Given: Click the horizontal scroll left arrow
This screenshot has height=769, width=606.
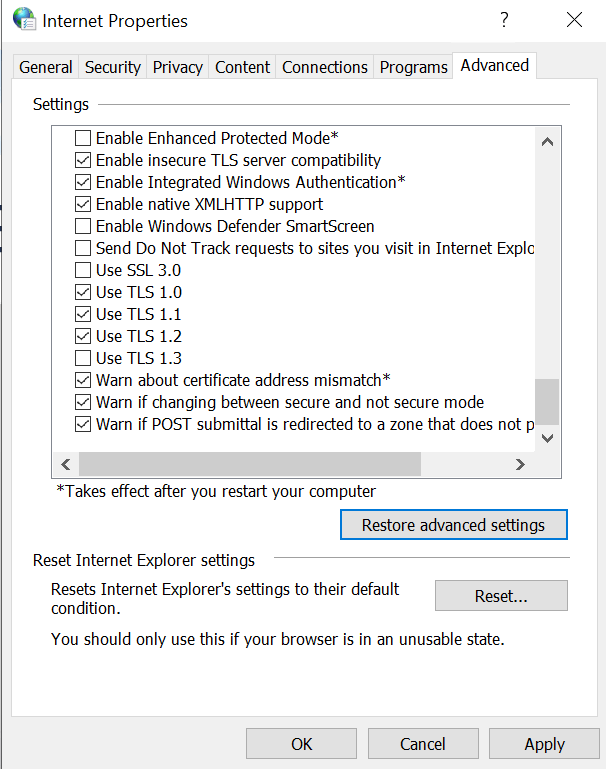Looking at the screenshot, I should [x=66, y=464].
